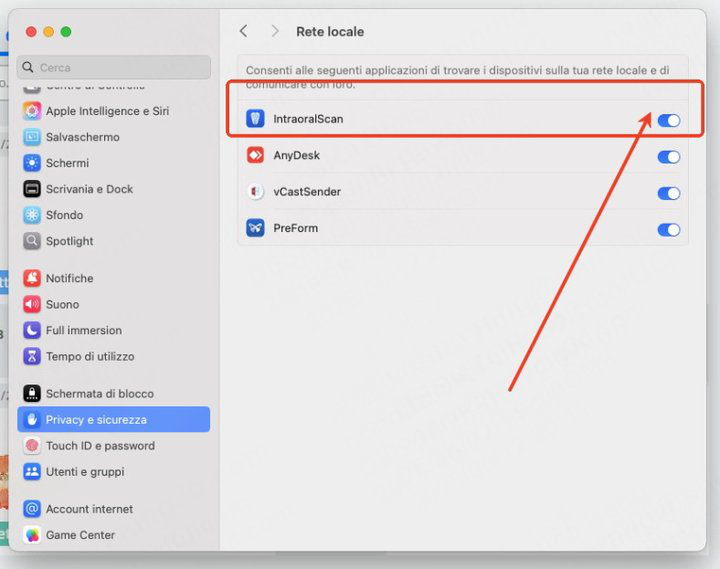Viewport: 720px width, 569px height.
Task: Click the Rete locale title
Action: point(330,32)
